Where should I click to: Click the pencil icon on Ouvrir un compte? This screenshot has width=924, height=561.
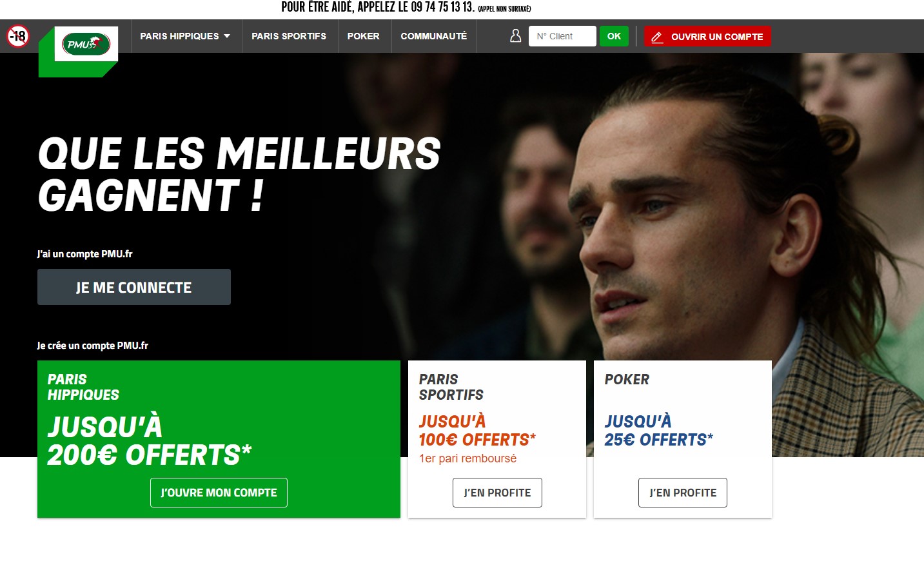657,37
